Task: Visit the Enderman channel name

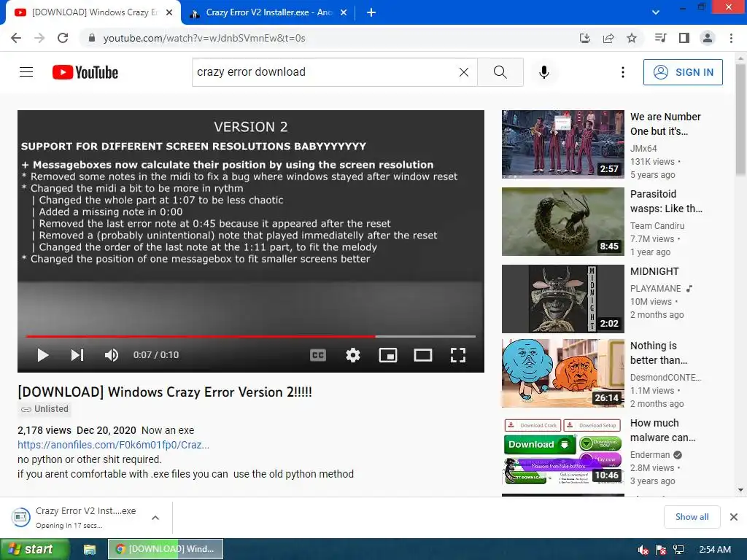Action: coord(650,455)
